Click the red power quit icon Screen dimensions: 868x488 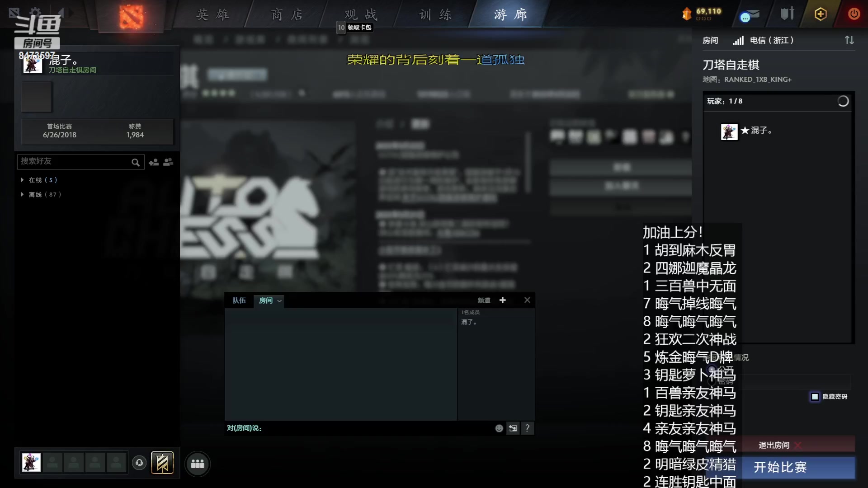click(854, 14)
